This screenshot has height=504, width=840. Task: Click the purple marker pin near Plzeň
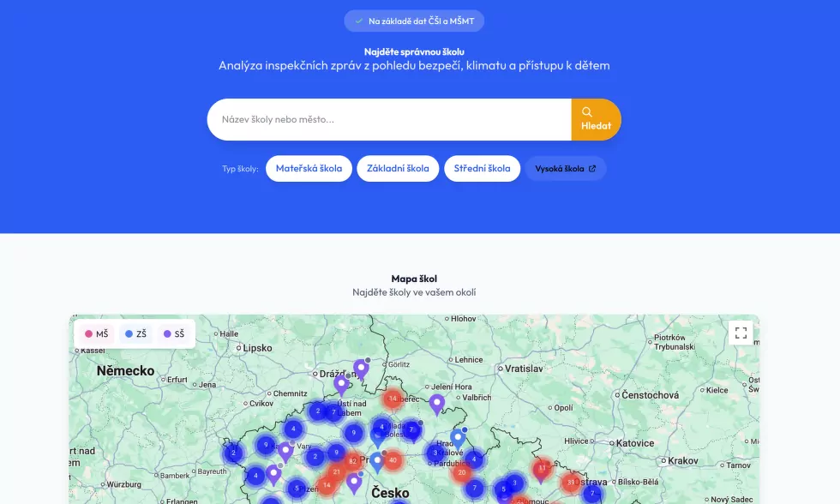pos(274,472)
